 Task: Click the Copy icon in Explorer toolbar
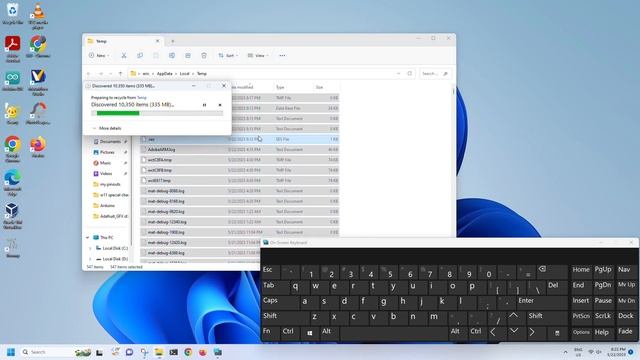(x=140, y=56)
